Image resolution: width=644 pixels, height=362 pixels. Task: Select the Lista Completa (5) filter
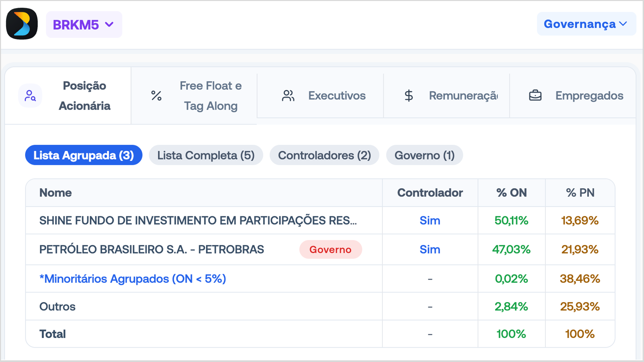tap(206, 155)
